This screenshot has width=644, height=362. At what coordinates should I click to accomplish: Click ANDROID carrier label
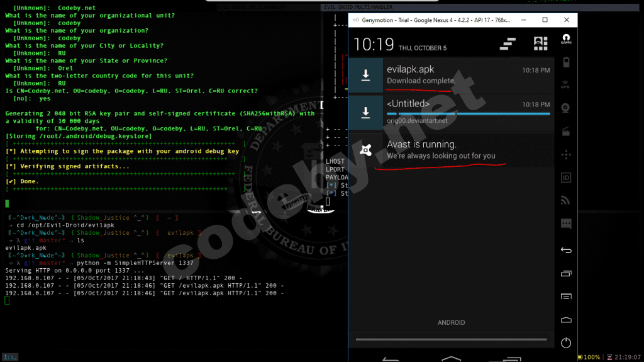coord(452,322)
